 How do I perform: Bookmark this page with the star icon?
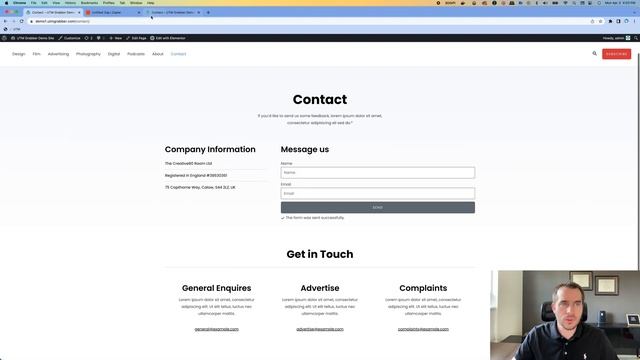tap(600, 21)
